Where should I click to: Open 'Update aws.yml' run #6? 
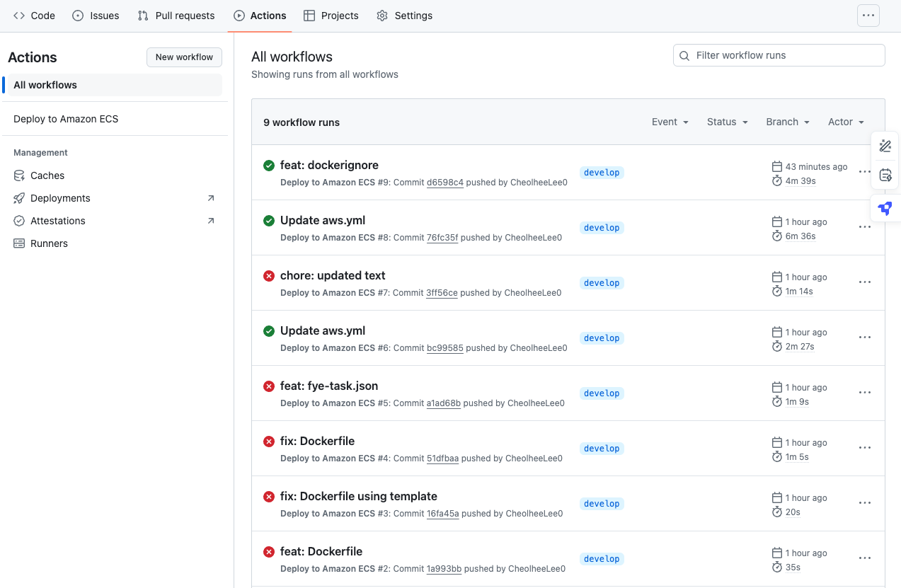(323, 330)
